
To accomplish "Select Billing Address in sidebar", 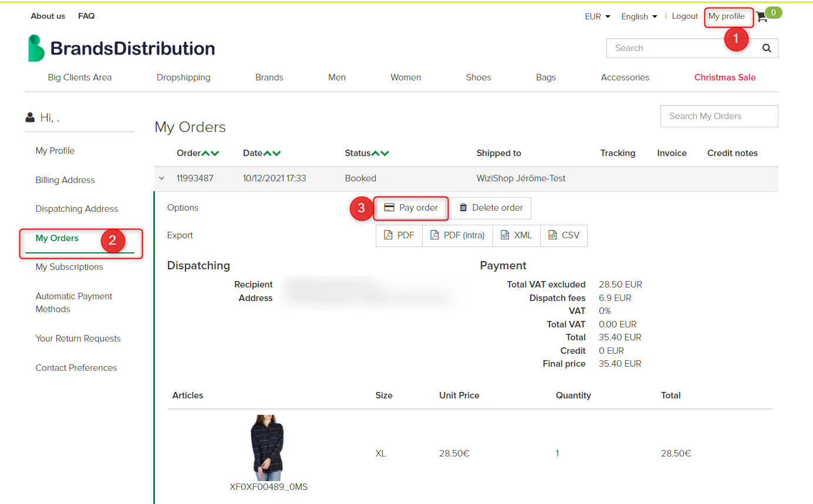I will (65, 180).
